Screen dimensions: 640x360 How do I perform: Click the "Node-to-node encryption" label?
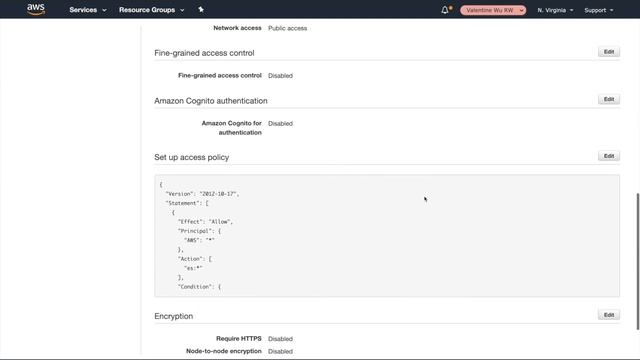pyautogui.click(x=224, y=351)
